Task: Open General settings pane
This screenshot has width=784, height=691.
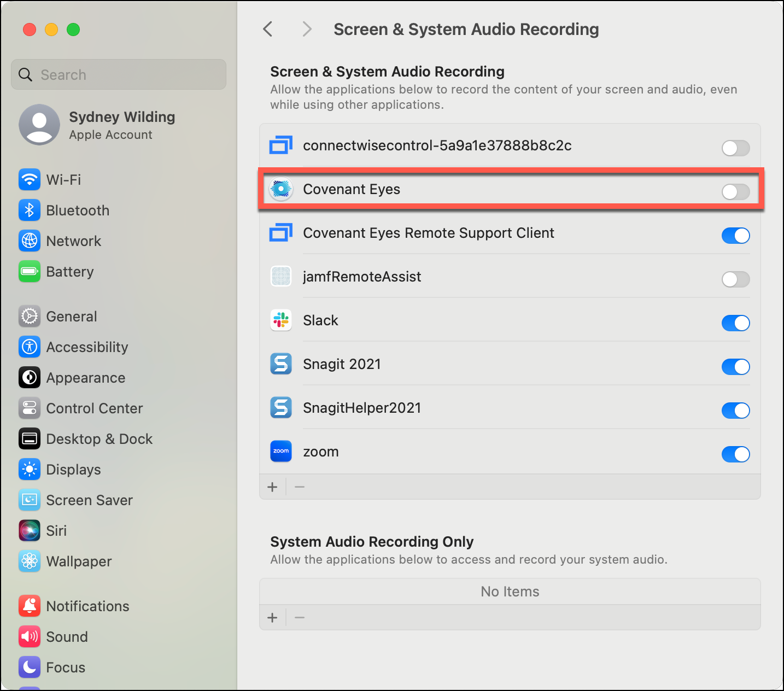Action: [71, 316]
